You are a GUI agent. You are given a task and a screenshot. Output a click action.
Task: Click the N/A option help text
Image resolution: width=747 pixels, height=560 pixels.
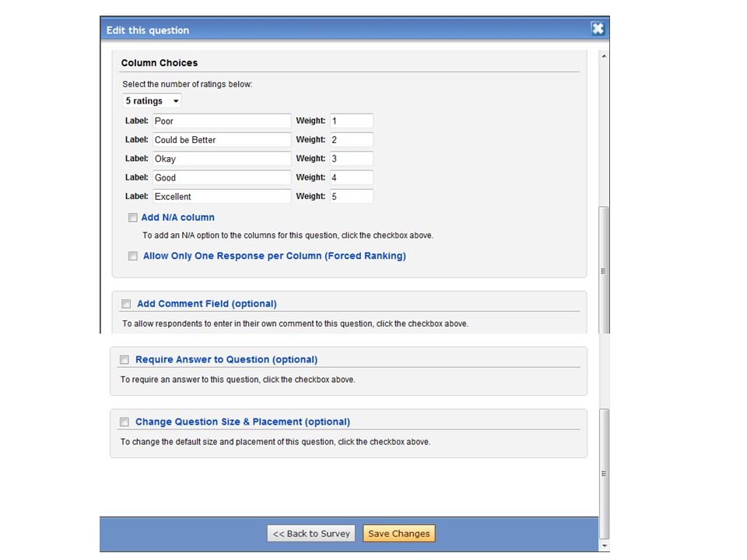(x=288, y=235)
